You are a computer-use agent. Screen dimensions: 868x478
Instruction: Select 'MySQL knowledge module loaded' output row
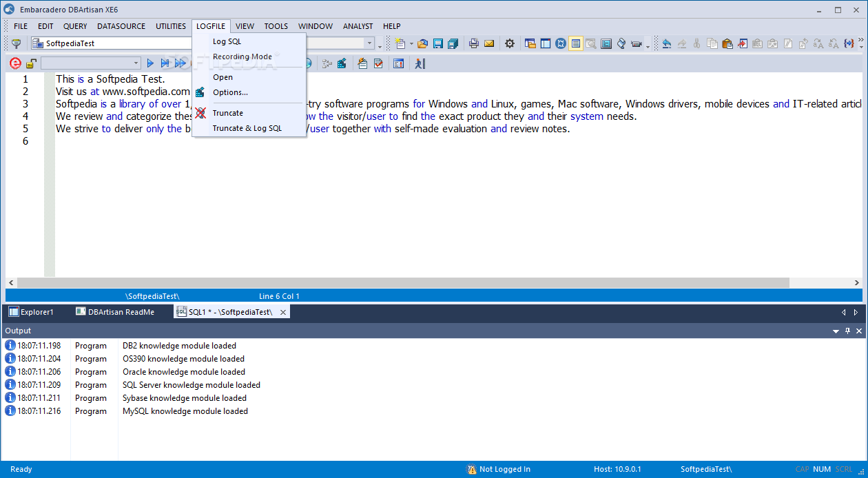pyautogui.click(x=185, y=411)
